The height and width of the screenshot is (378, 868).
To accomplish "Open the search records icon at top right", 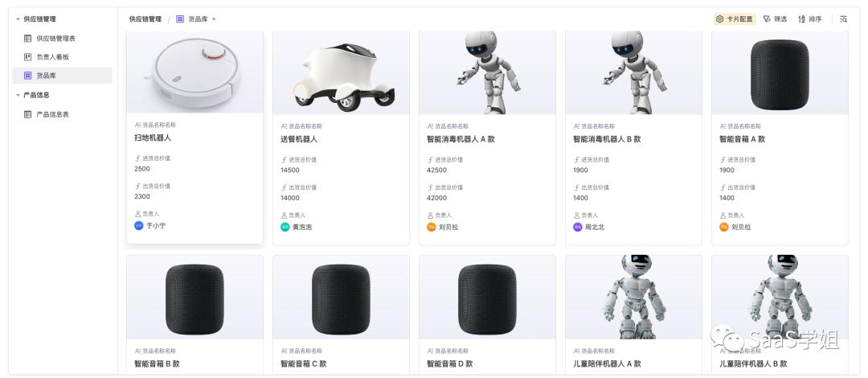I will coord(844,18).
